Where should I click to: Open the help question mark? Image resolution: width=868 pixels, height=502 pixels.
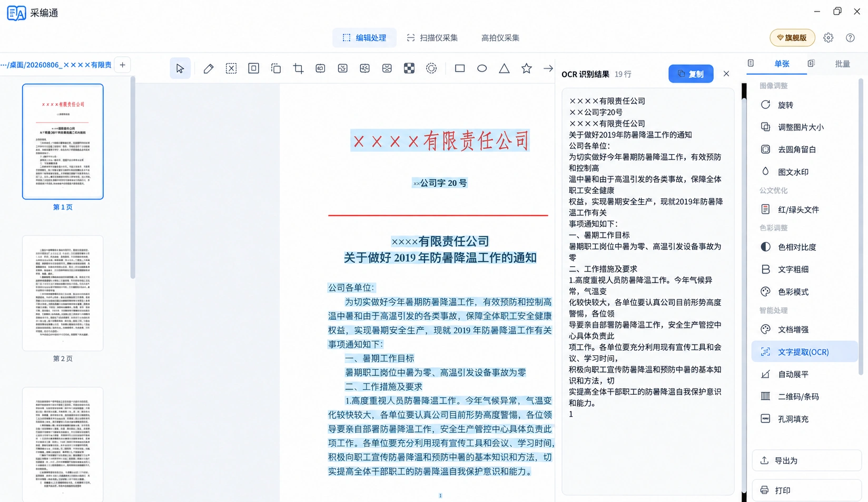(x=850, y=38)
